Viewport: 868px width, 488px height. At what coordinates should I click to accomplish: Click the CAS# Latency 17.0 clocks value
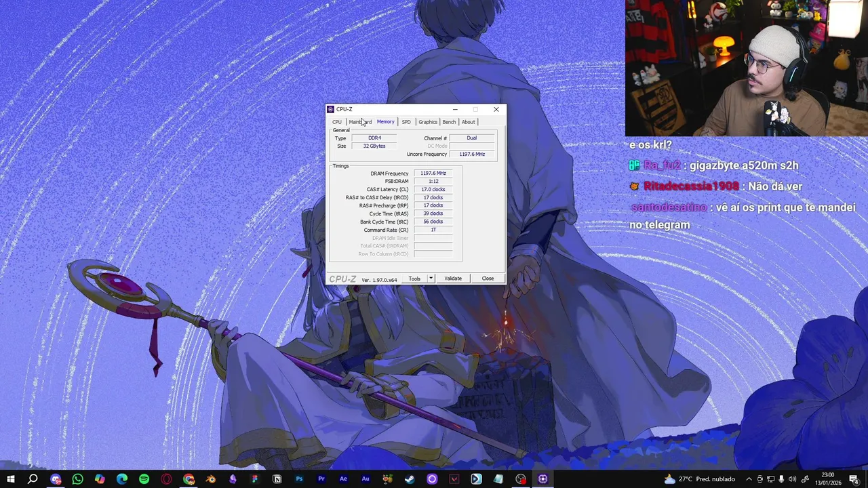coord(433,190)
